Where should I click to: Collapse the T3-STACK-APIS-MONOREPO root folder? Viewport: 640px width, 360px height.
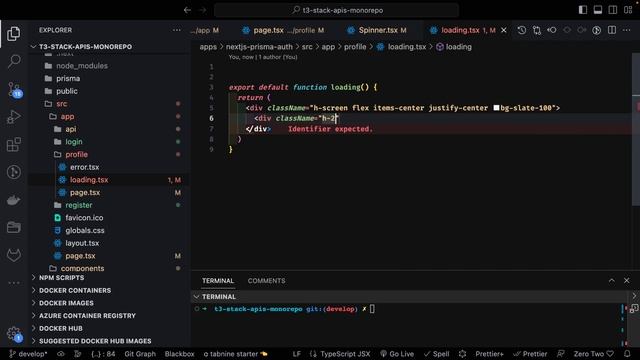coord(85,47)
